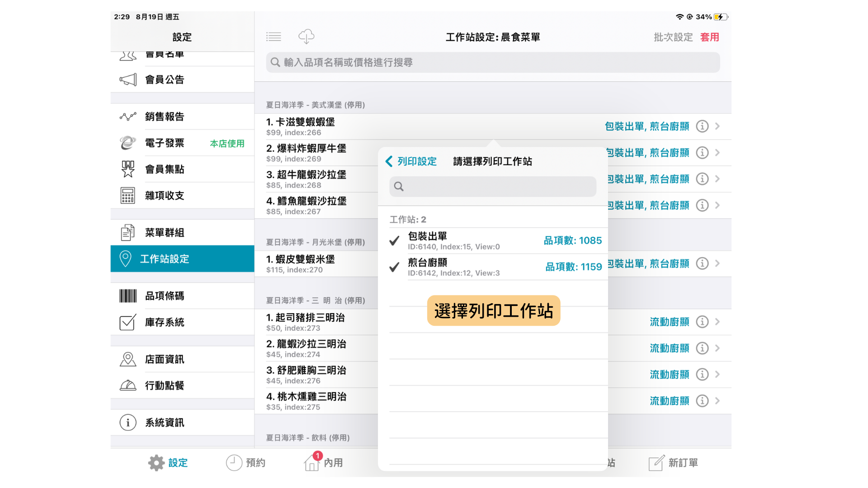Open 批次設定 batch settings
The height and width of the screenshot is (488, 868).
tap(673, 37)
